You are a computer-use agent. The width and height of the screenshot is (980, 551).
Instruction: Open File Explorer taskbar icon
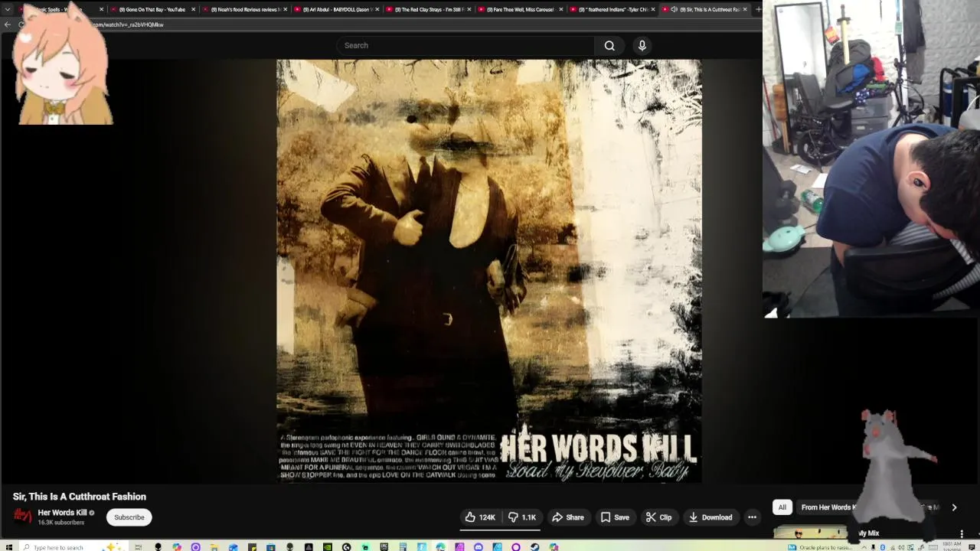pyautogui.click(x=214, y=546)
